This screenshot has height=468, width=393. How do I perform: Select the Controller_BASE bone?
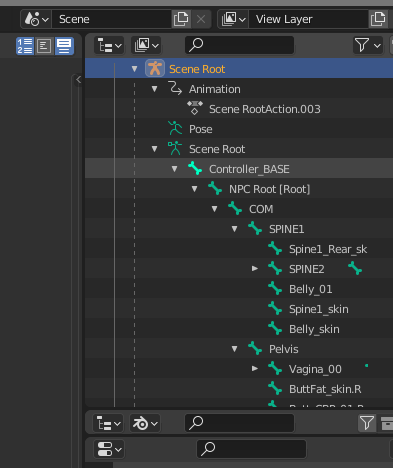click(249, 169)
